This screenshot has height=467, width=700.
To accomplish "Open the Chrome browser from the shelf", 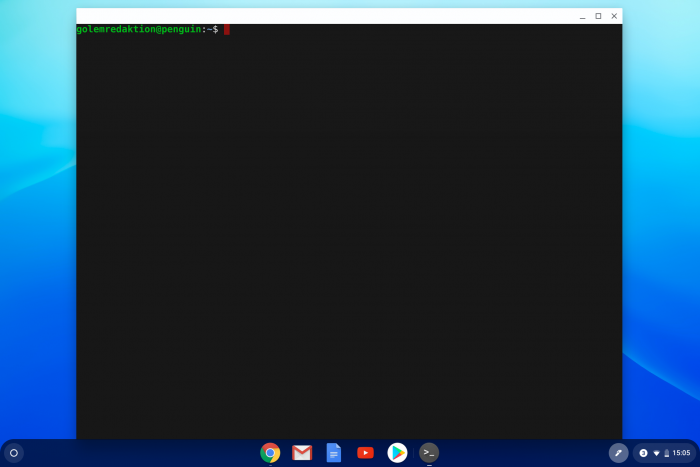I will [270, 453].
